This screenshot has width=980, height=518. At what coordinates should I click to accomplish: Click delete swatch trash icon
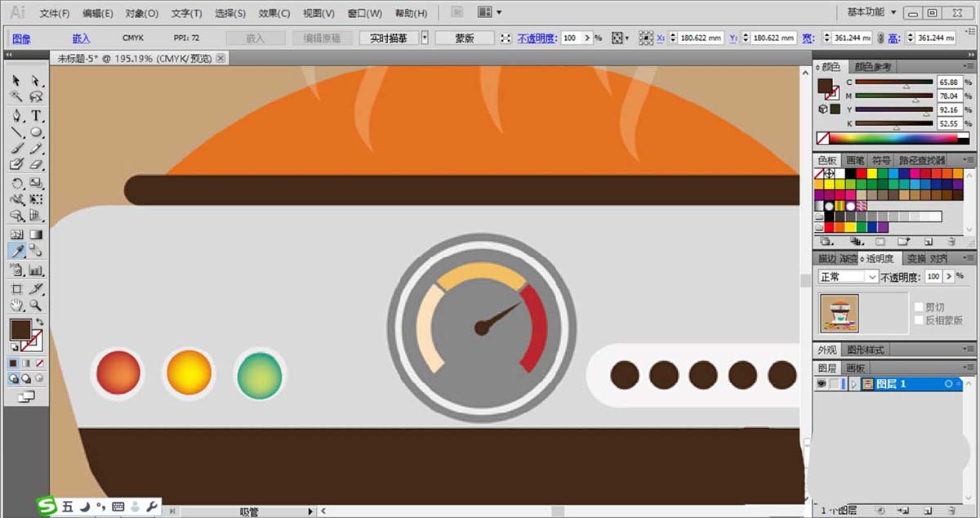pos(951,242)
